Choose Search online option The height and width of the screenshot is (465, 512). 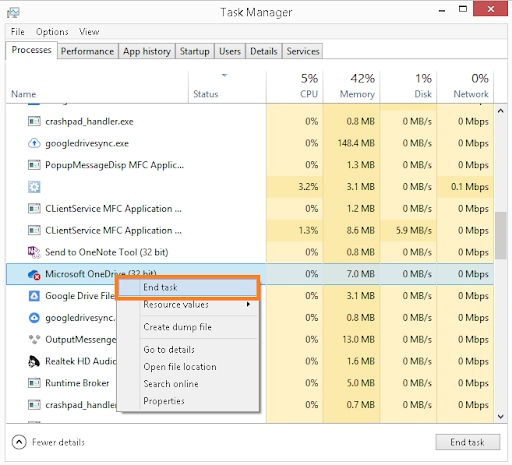187,384
